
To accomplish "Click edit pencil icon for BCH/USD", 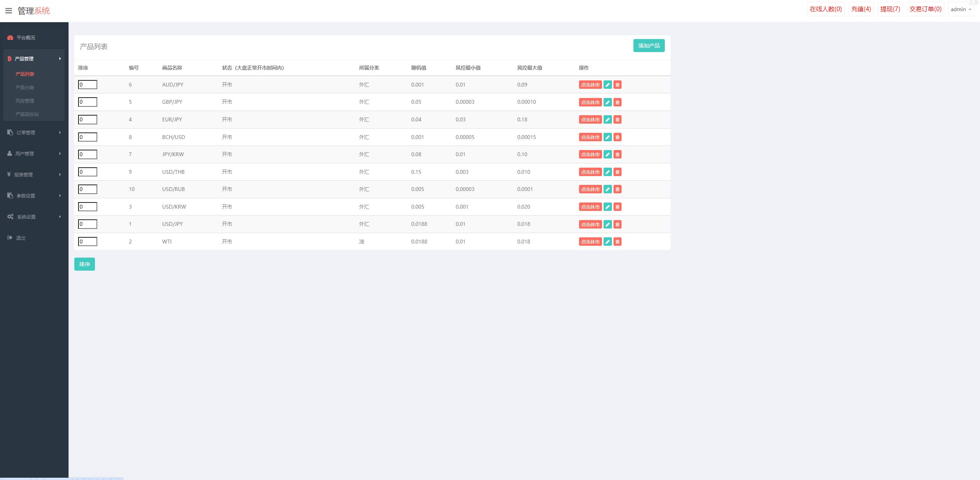I will (607, 137).
